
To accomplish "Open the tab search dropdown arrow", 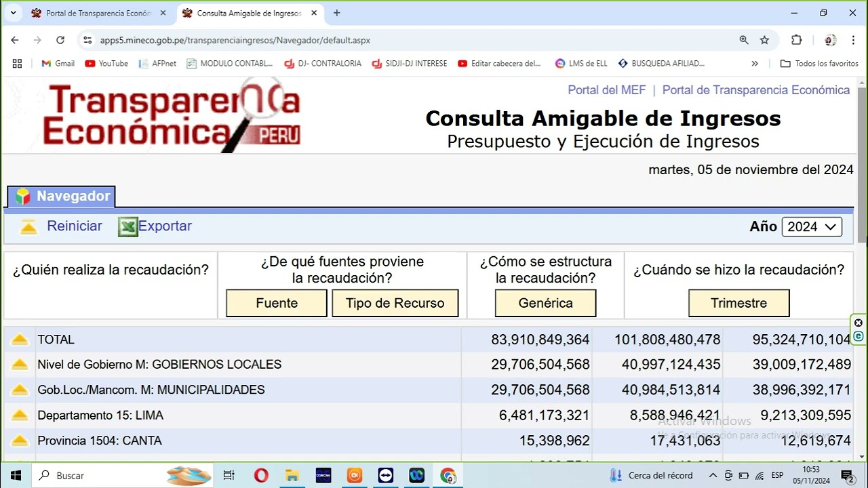I will click(12, 13).
